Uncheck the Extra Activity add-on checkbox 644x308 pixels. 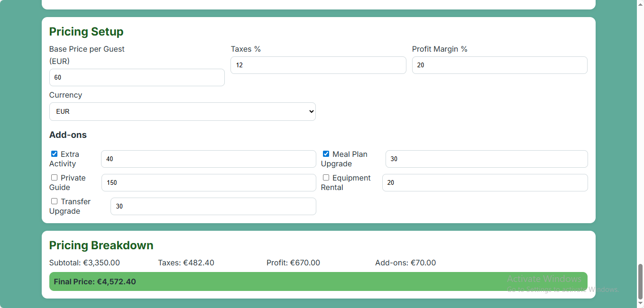point(54,154)
